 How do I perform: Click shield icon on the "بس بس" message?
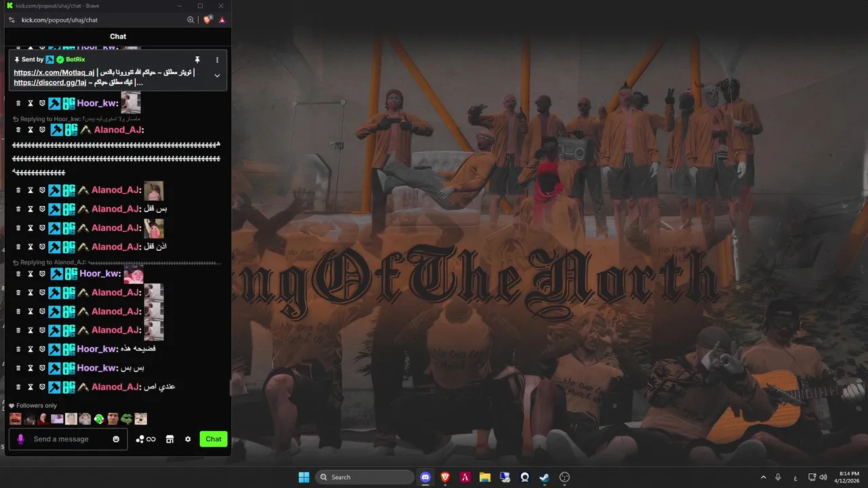[42, 368]
